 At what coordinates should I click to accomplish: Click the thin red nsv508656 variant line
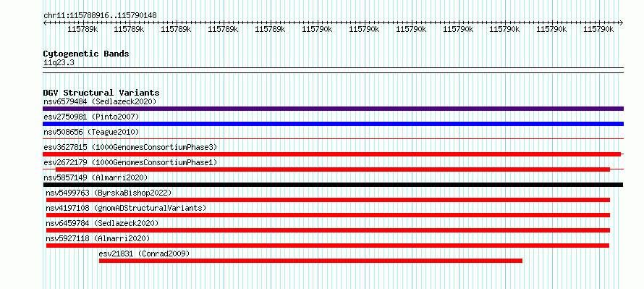(333, 138)
